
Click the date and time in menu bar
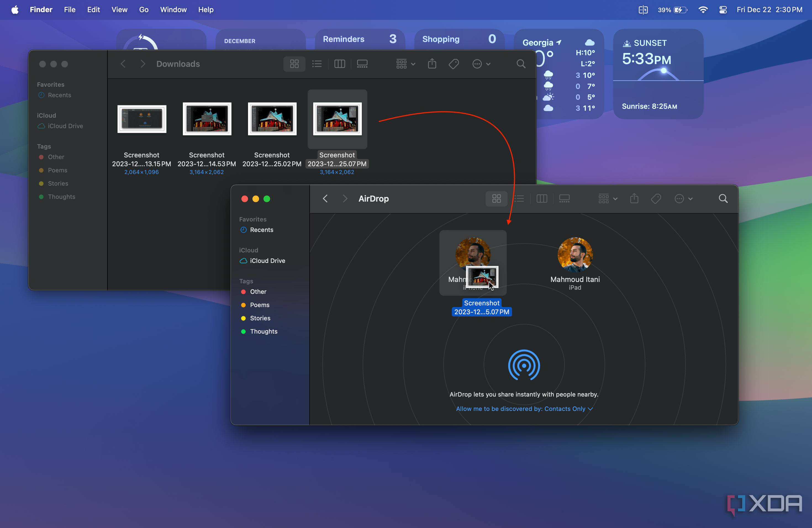(x=769, y=10)
